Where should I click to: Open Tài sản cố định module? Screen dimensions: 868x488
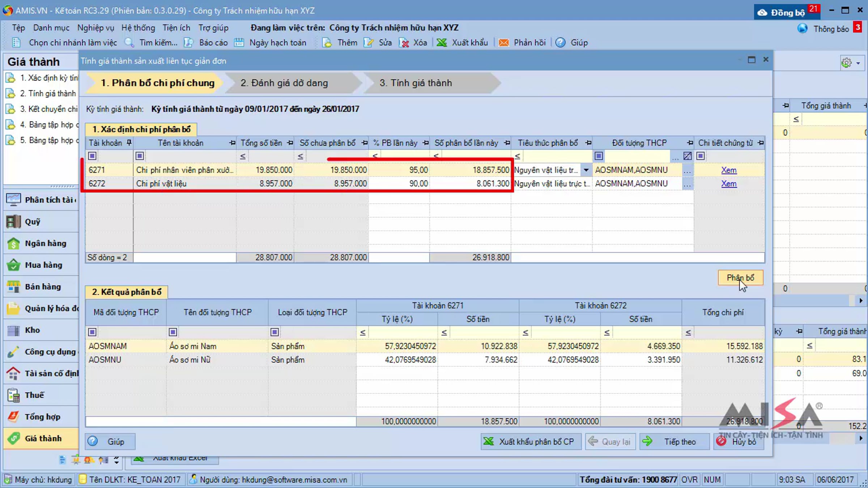tap(41, 373)
